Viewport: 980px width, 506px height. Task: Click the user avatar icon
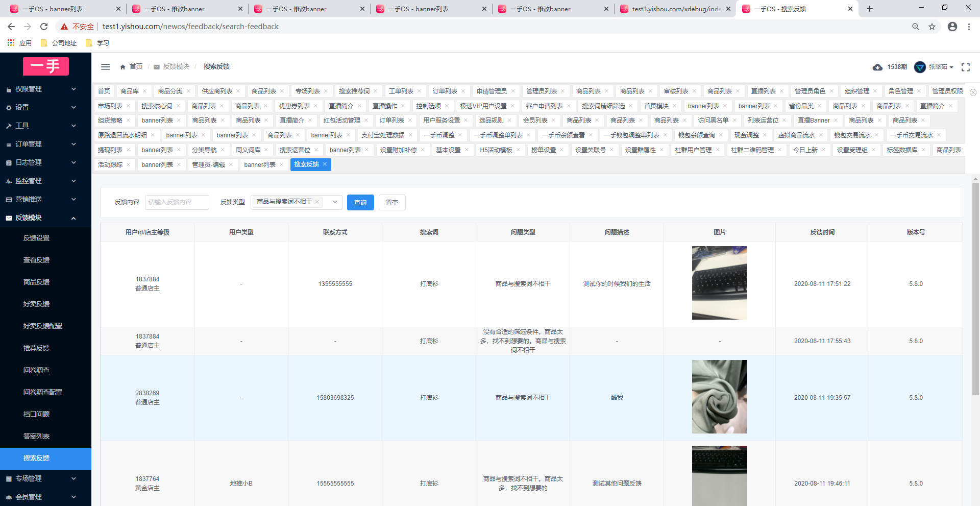tap(920, 67)
